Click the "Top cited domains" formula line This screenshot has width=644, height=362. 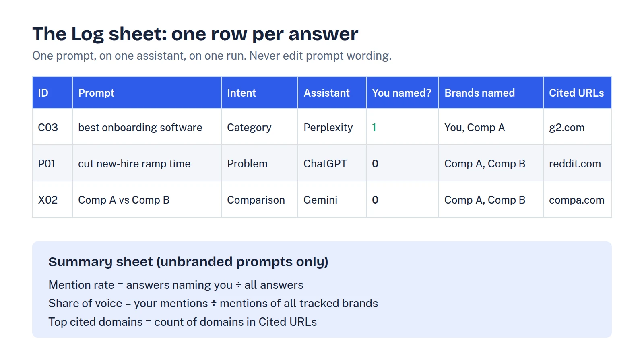(183, 322)
